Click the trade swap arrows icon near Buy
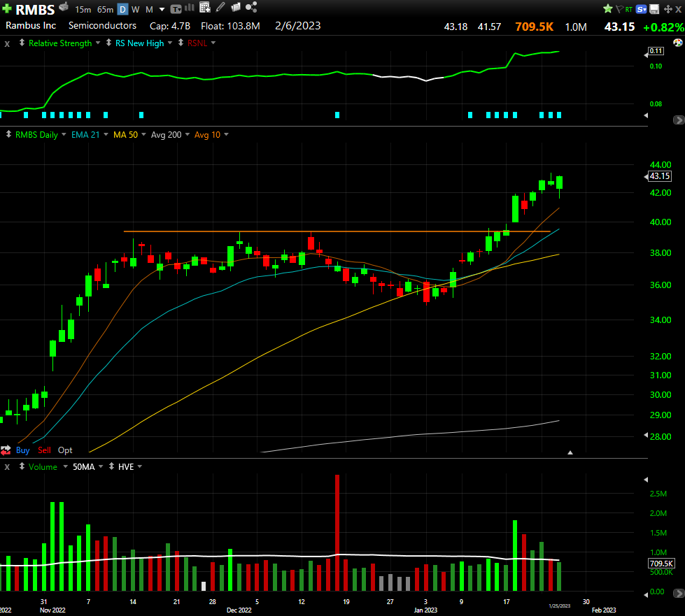Viewport: 685px width, 616px height. pos(6,450)
